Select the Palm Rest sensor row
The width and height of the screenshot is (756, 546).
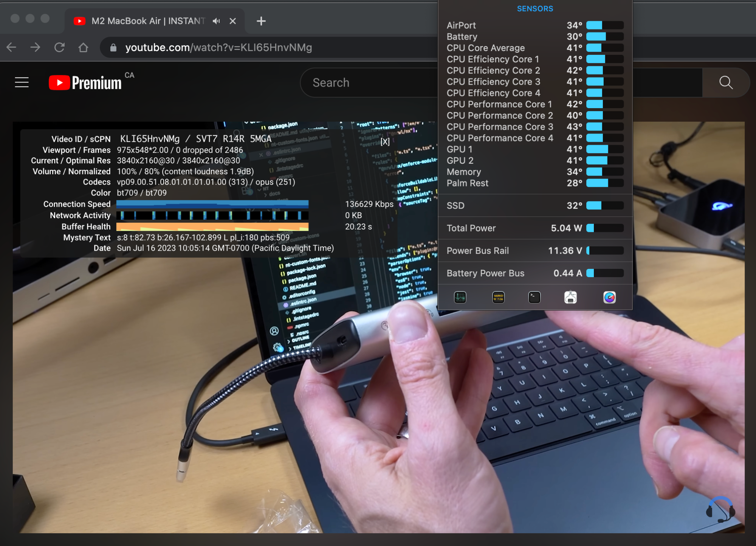click(535, 183)
